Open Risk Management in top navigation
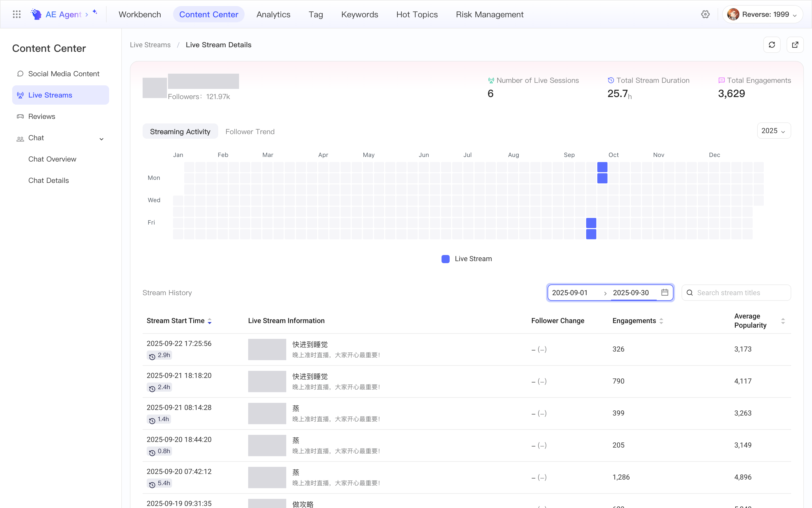 click(489, 14)
